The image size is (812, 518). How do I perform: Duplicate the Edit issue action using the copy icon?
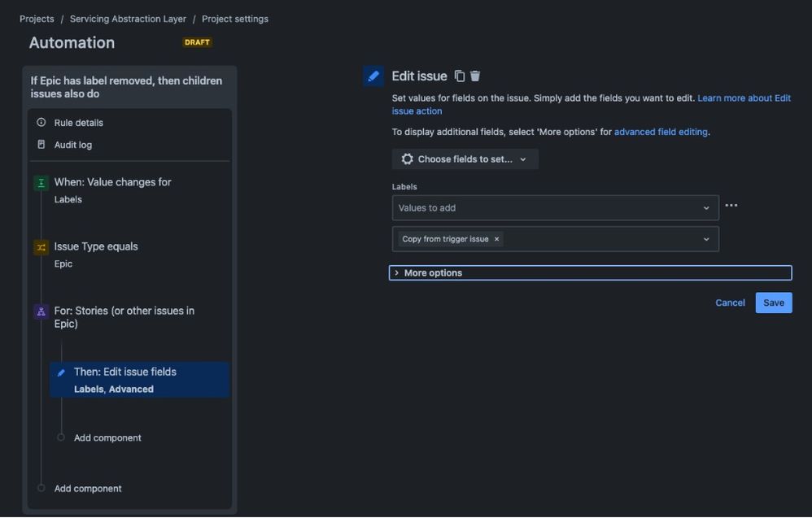tap(459, 75)
